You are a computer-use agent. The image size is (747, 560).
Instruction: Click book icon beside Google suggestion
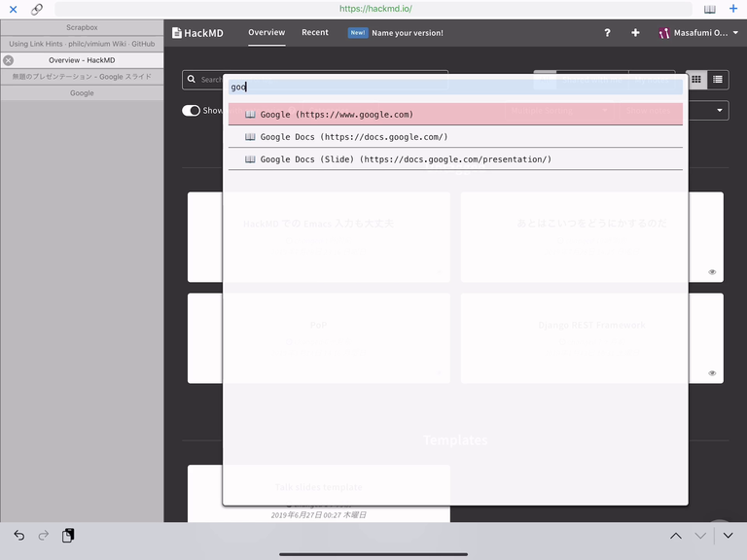(x=250, y=115)
